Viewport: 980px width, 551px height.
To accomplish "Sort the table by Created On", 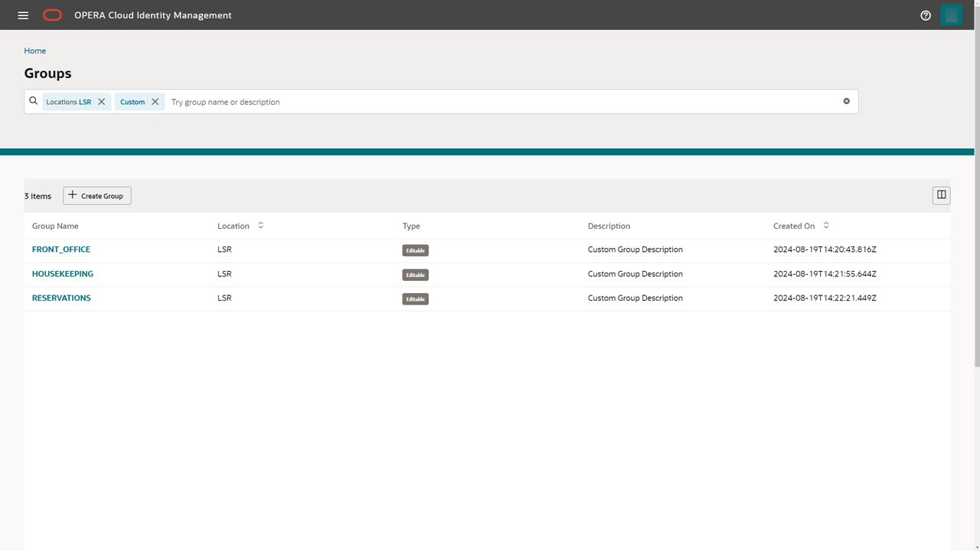I will [826, 226].
